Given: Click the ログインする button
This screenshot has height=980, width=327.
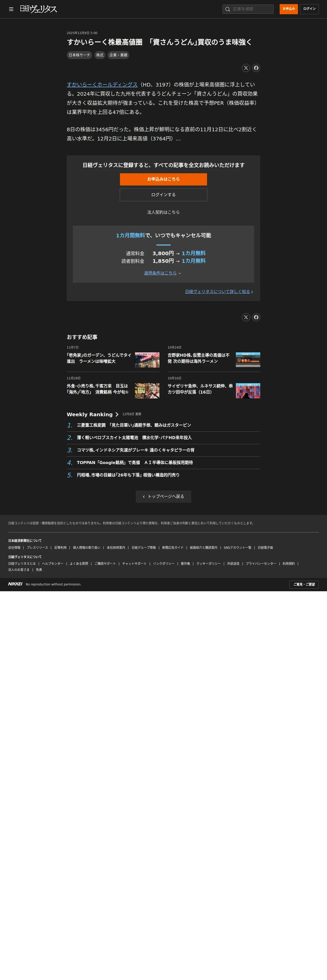Looking at the screenshot, I should (x=163, y=195).
